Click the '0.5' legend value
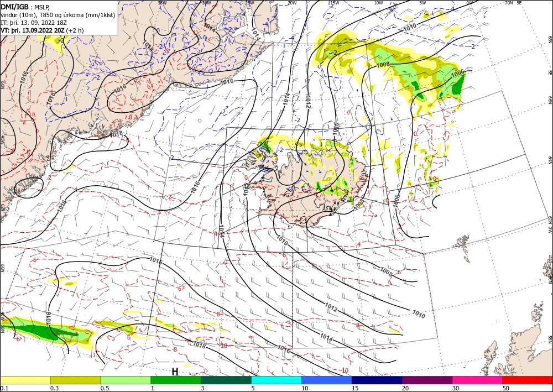Image resolution: width=553 pixels, height=392 pixels. pyautogui.click(x=104, y=388)
